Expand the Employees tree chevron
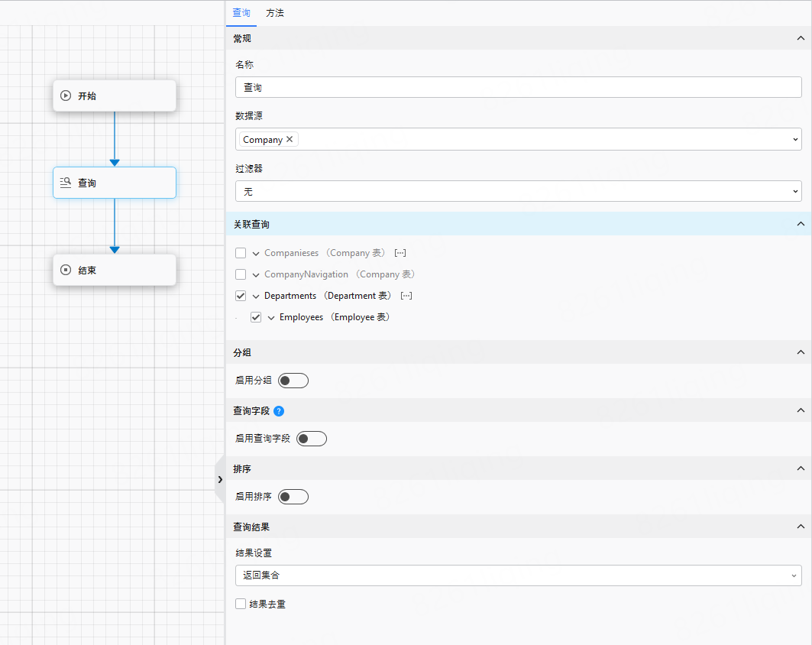The width and height of the screenshot is (812, 645). click(x=271, y=317)
